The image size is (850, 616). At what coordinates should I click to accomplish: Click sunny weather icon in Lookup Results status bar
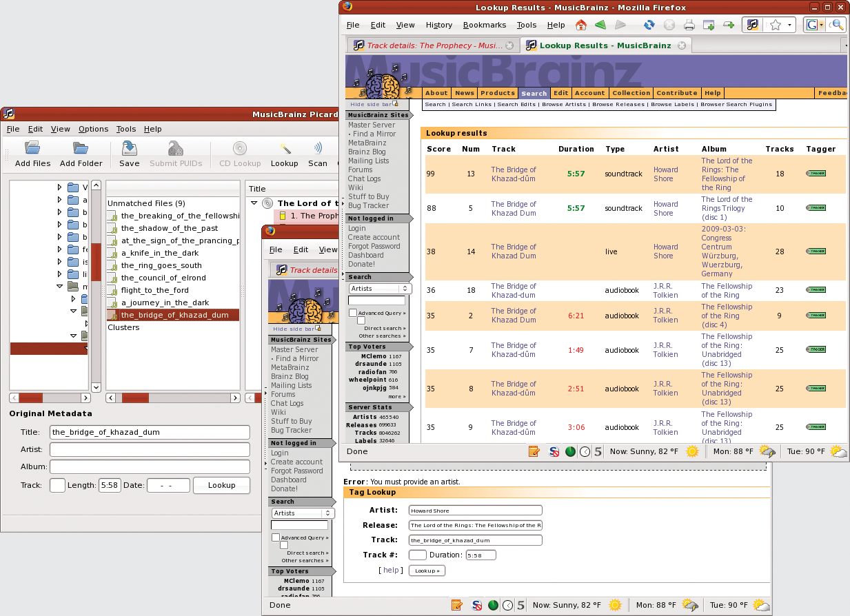pyautogui.click(x=692, y=452)
